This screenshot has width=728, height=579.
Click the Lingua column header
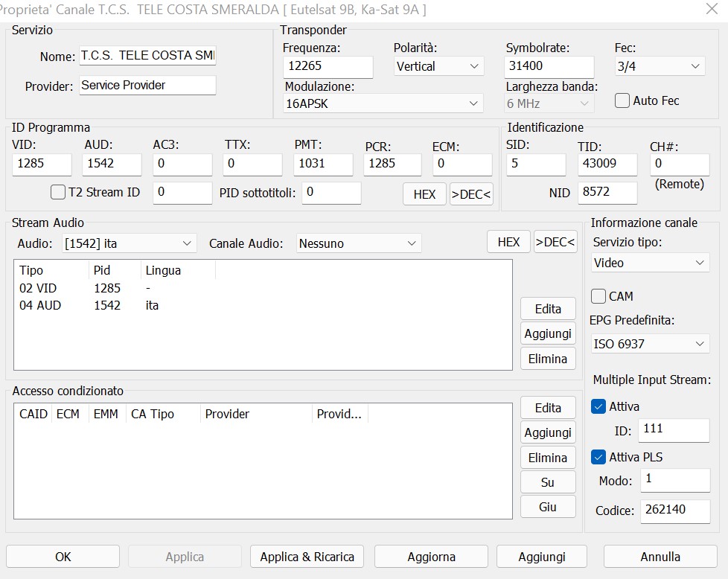(x=179, y=270)
